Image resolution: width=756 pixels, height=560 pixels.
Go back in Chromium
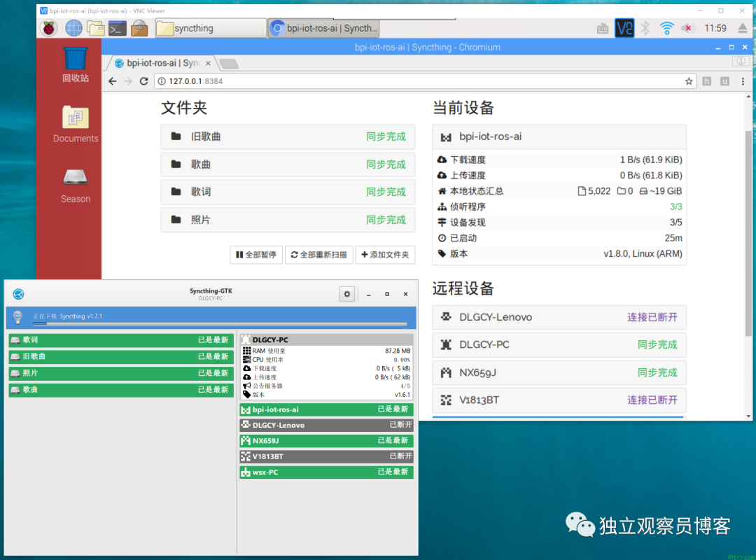click(x=112, y=81)
